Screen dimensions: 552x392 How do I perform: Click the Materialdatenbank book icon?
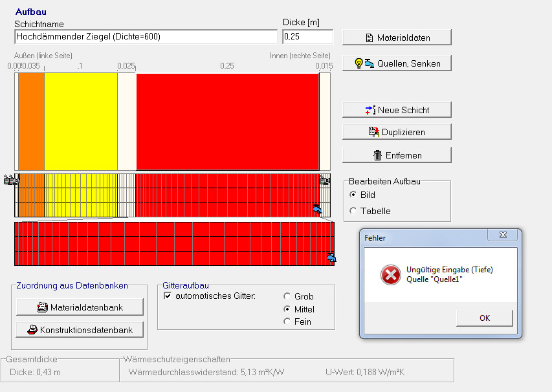pyautogui.click(x=43, y=307)
